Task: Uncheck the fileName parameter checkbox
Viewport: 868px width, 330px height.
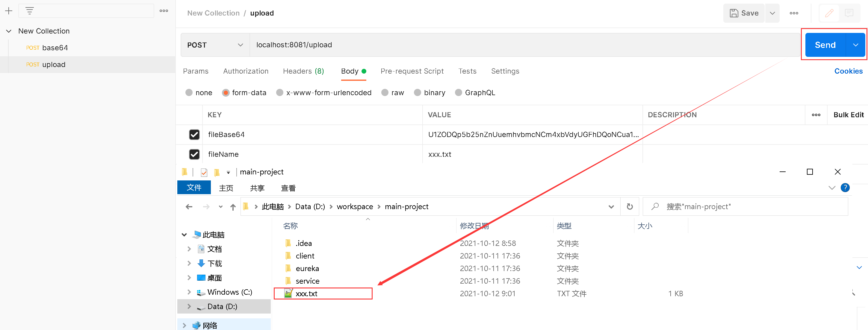Action: (x=194, y=154)
